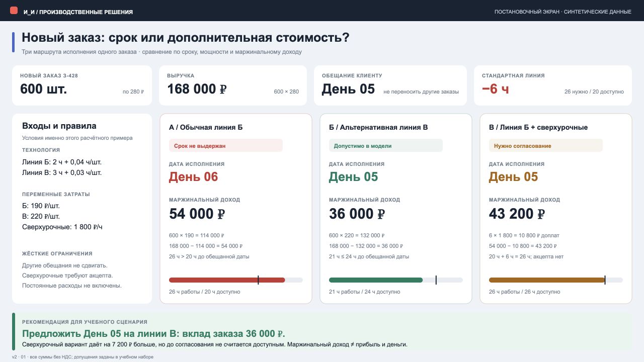Click the 'Б: 190 ₽/шт.' cost row
644x362 pixels.
point(41,206)
